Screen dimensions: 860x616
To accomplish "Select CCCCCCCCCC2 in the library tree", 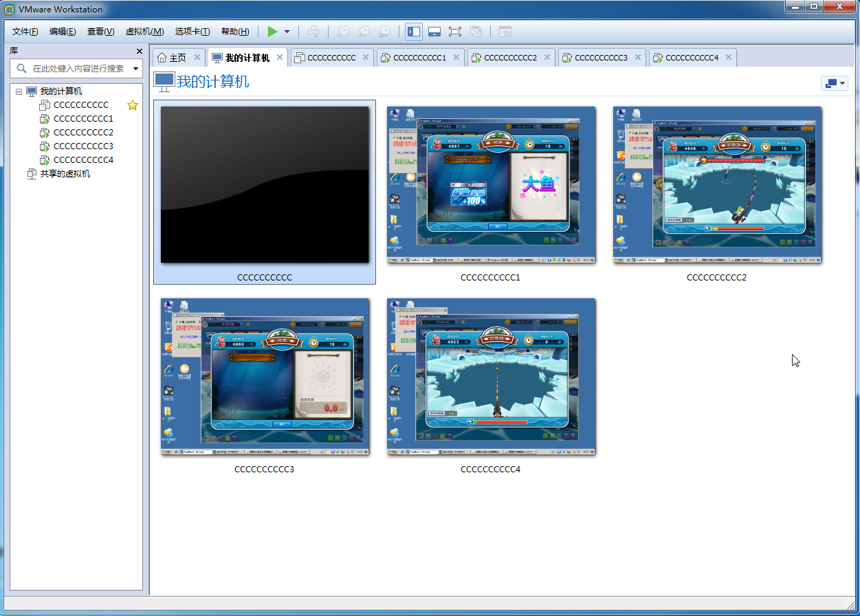I will 83,133.
